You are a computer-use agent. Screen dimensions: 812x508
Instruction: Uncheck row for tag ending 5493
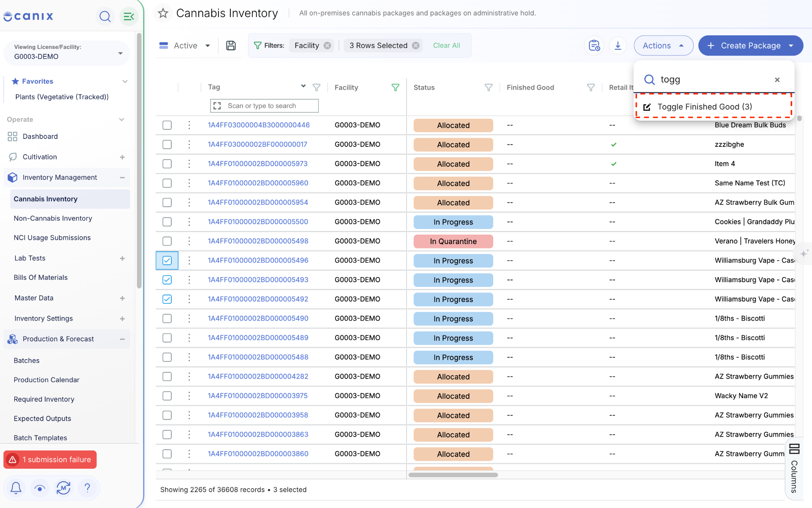click(x=167, y=280)
